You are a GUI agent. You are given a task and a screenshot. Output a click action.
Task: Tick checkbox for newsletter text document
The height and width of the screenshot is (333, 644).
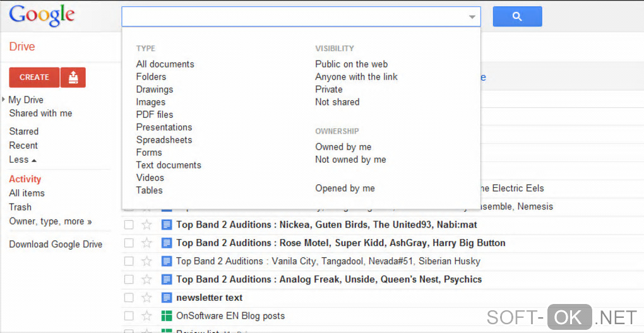[129, 298]
